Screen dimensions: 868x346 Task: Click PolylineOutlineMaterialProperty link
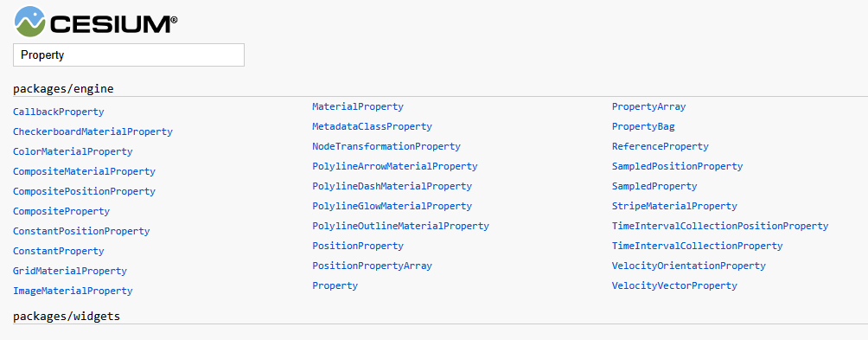(x=401, y=226)
